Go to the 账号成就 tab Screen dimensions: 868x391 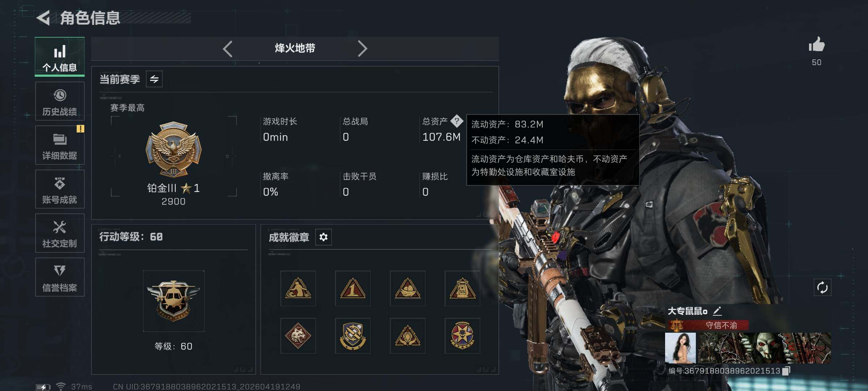[x=60, y=189]
